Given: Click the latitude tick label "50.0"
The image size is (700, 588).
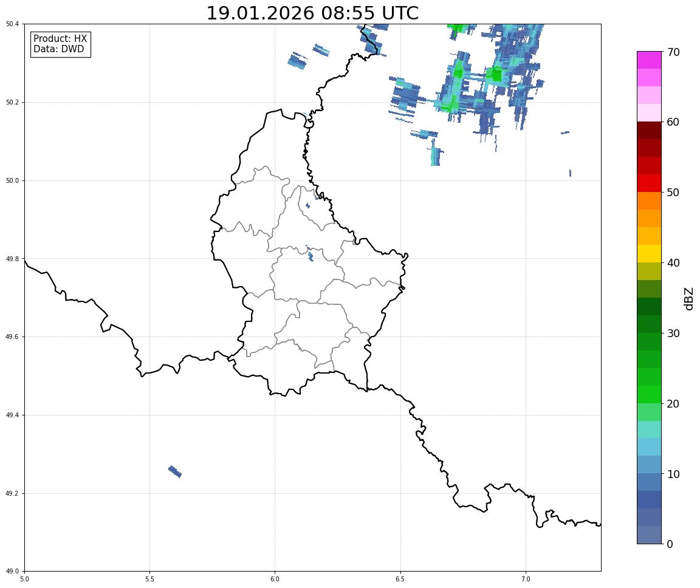Looking at the screenshot, I should pos(13,180).
